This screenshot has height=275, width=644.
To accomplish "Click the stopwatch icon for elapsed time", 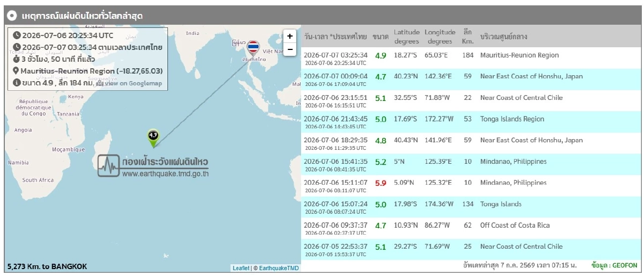I will tap(17, 59).
